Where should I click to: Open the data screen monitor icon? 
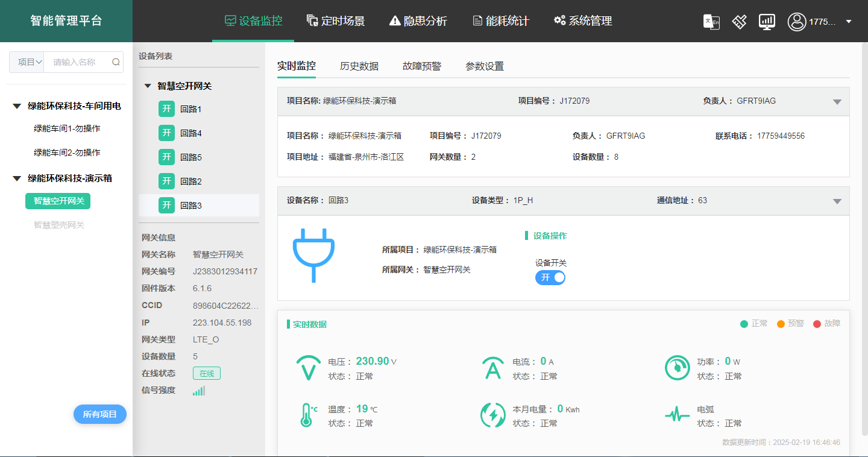tap(767, 21)
